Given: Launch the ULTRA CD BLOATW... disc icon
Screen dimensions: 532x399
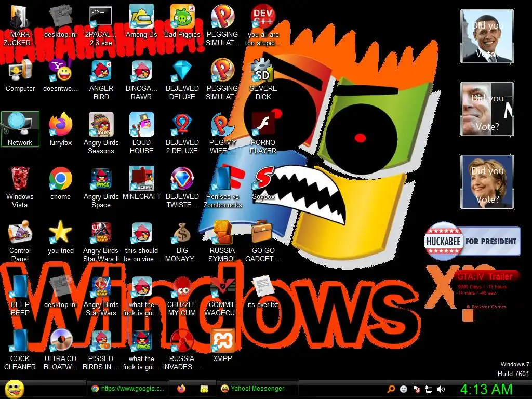Looking at the screenshot, I should pos(60,350).
